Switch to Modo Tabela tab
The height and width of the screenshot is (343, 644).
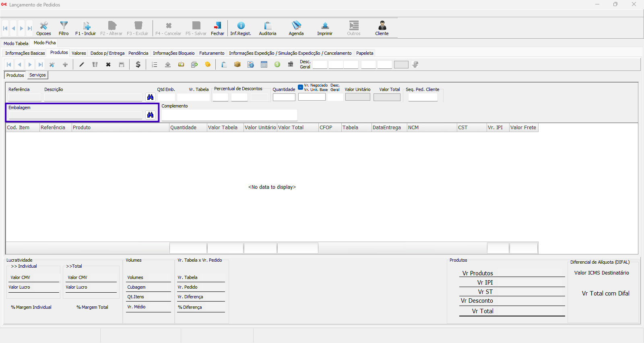click(x=16, y=43)
